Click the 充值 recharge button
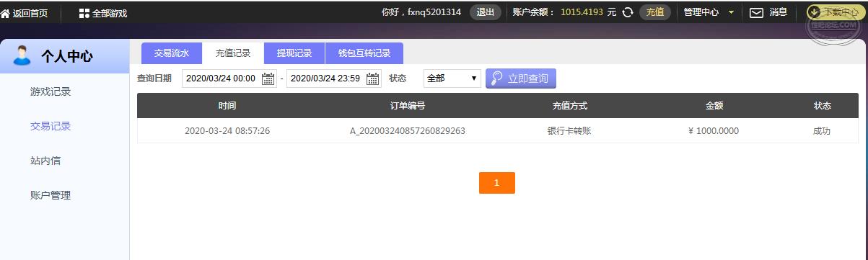This screenshot has width=868, height=260. click(x=655, y=12)
